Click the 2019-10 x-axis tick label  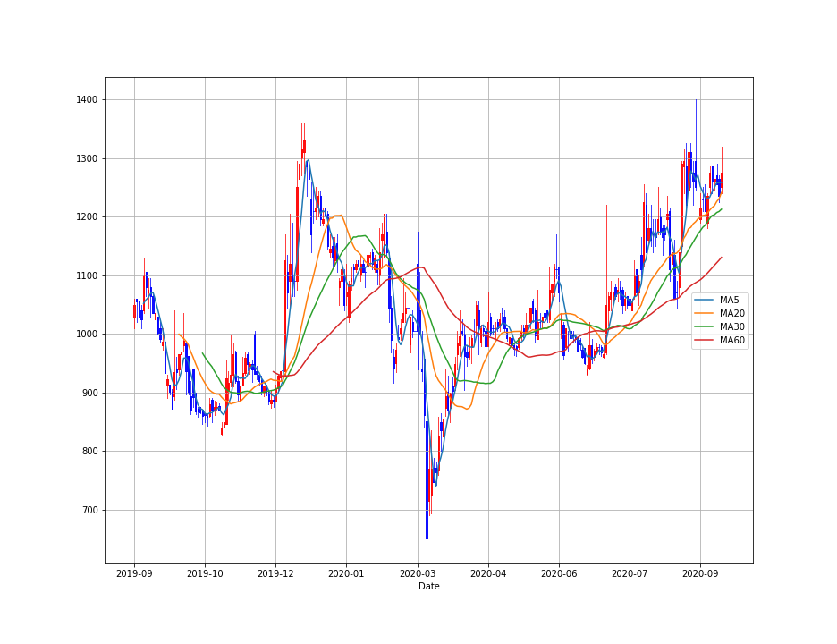pyautogui.click(x=205, y=574)
